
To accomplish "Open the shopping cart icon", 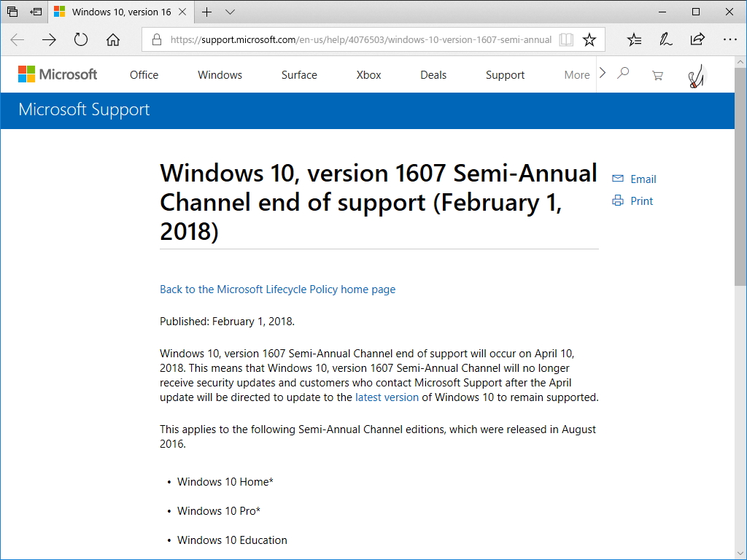I will coord(657,74).
